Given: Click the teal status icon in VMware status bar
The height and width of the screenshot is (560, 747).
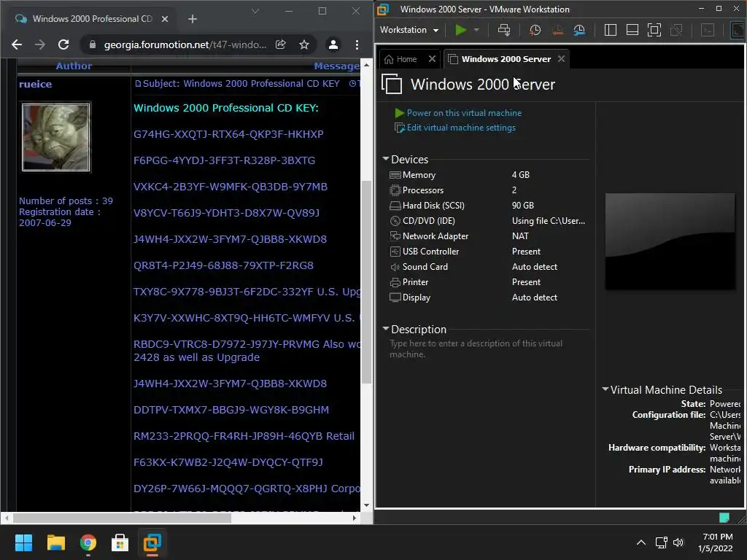Looking at the screenshot, I should pos(724,517).
